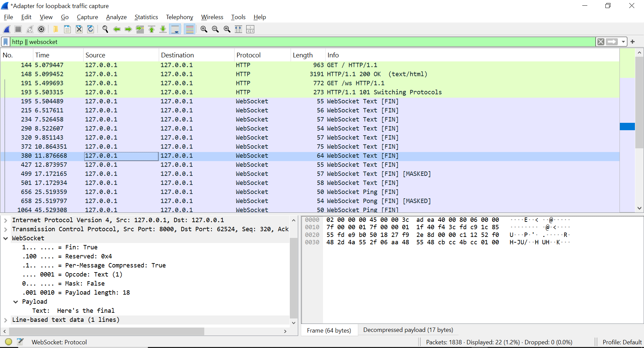
Task: Select packet 144 GET / HTTP/1.1
Action: pos(310,65)
